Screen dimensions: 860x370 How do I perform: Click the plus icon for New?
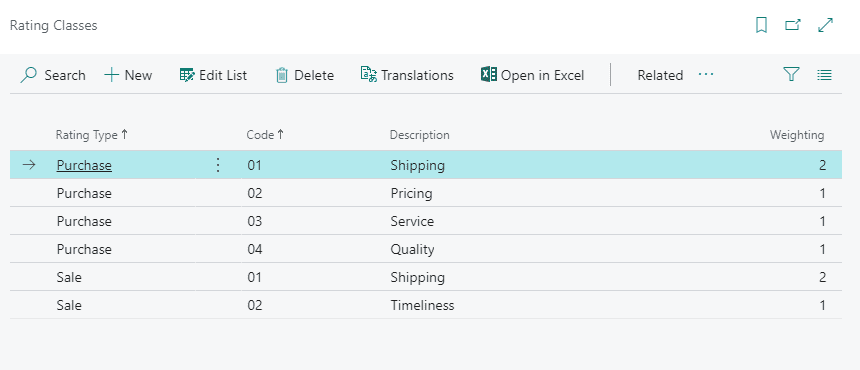click(111, 75)
